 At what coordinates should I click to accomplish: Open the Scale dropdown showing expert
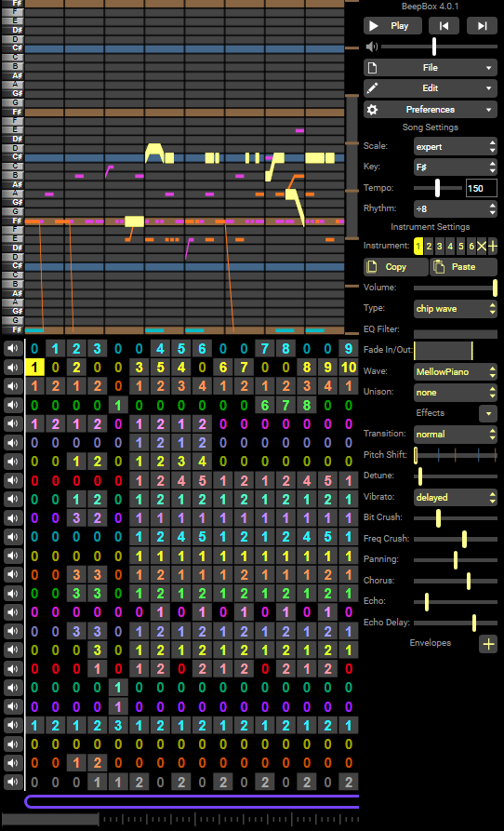click(456, 146)
